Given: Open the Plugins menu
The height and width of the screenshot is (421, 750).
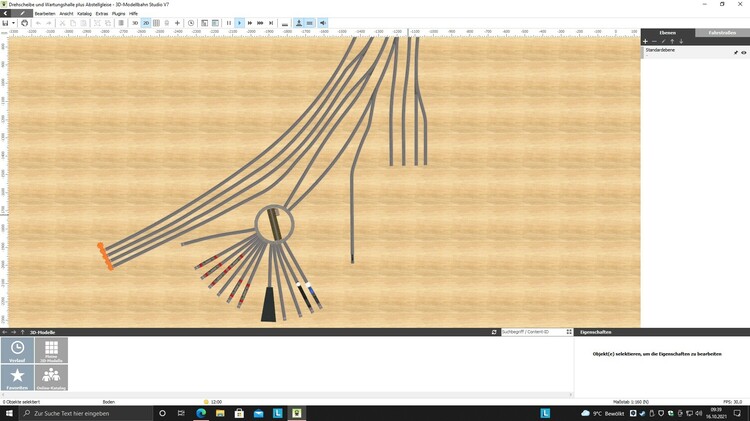Looking at the screenshot, I should (x=118, y=13).
